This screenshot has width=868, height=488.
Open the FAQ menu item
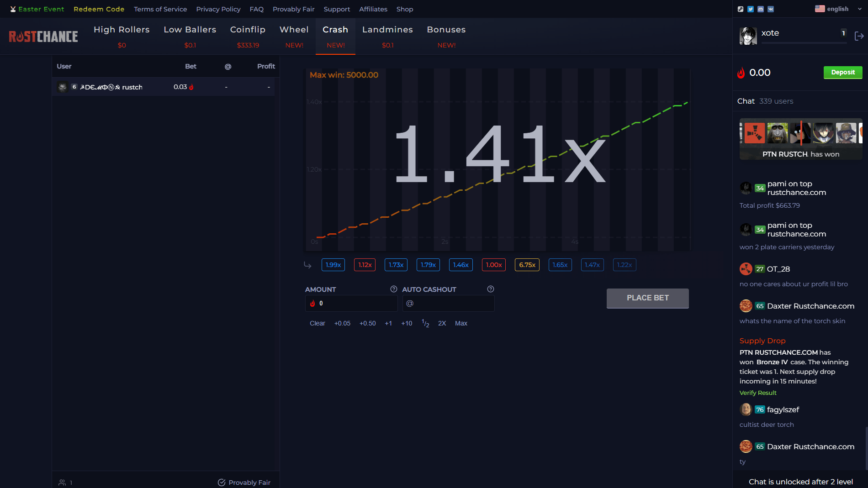257,9
